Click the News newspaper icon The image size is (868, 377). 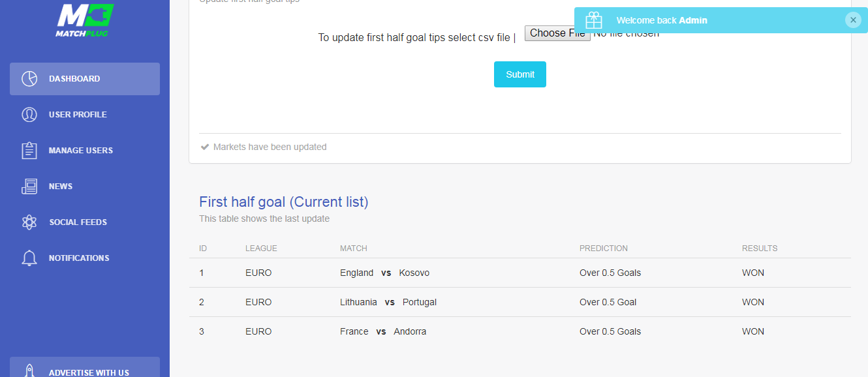[x=29, y=187]
